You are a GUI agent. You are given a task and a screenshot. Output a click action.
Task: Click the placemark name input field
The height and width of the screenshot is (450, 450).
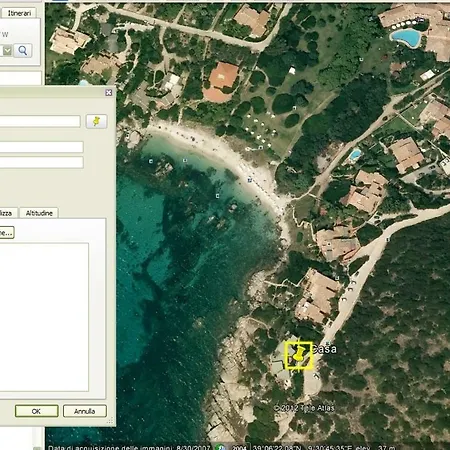(x=40, y=121)
